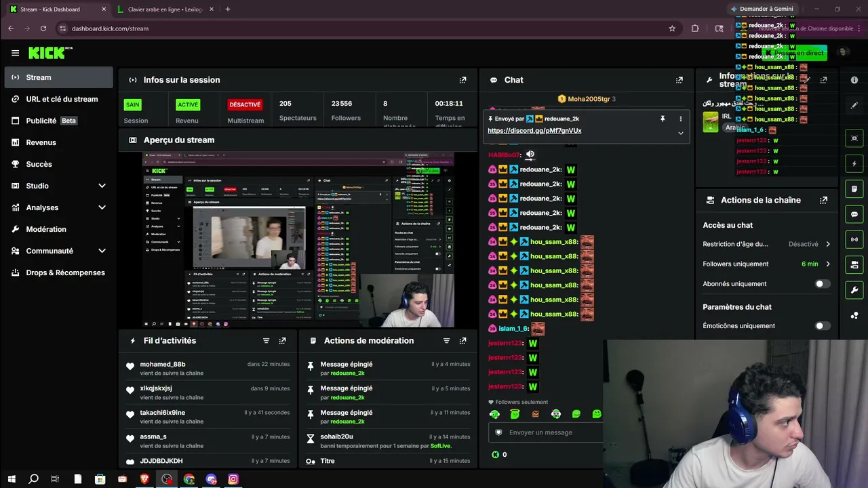
Task: Open filter options for Actions de modération
Action: pyautogui.click(x=446, y=341)
